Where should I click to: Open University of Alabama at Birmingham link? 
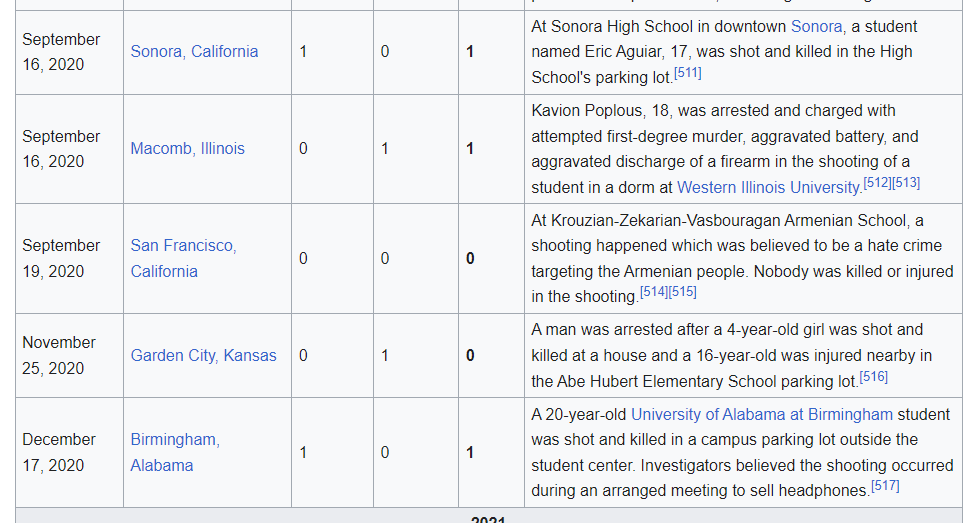[x=762, y=414]
